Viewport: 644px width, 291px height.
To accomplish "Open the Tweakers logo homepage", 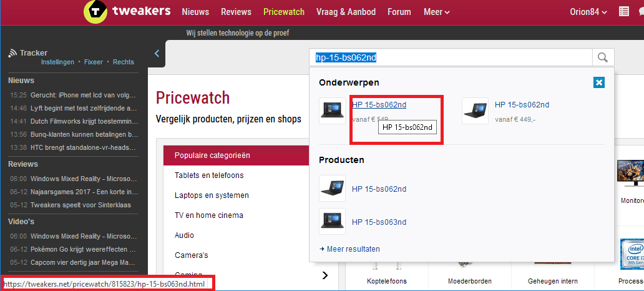I will [127, 11].
